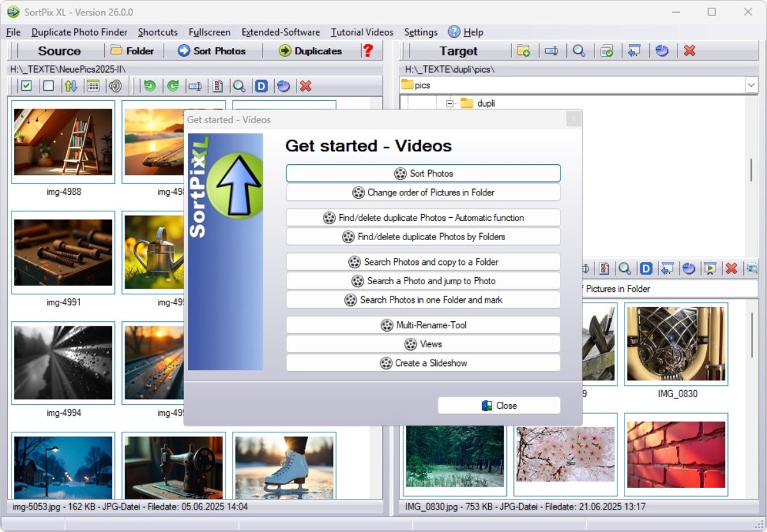Play the Create a Slideshow video

click(423, 363)
